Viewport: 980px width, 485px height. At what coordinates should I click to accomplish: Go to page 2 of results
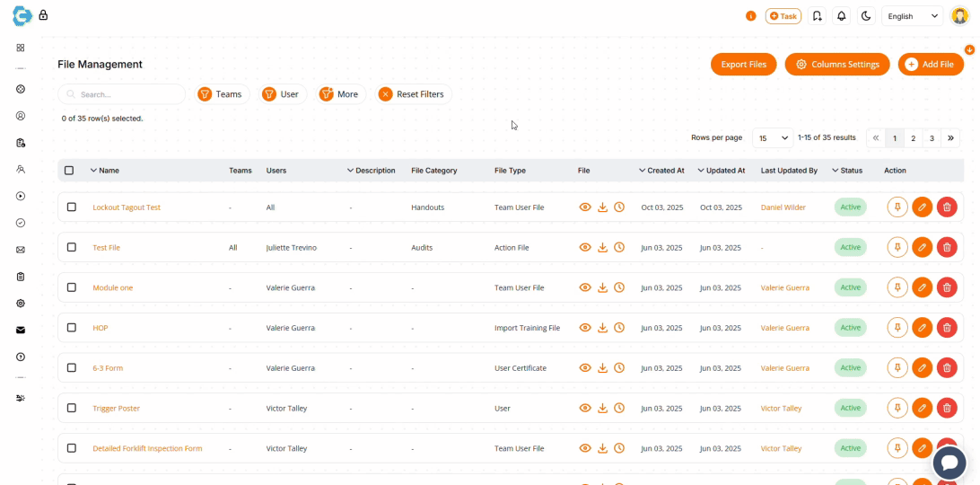tap(913, 138)
